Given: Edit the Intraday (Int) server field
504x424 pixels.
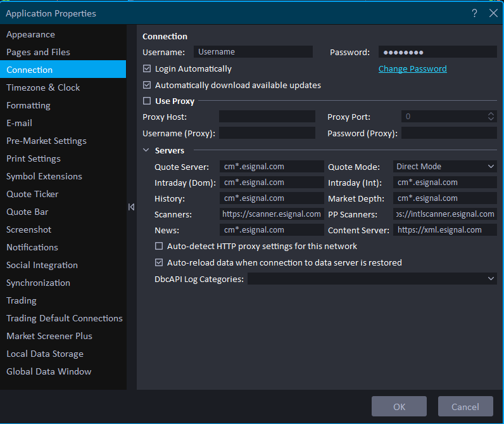Looking at the screenshot, I should tap(445, 182).
